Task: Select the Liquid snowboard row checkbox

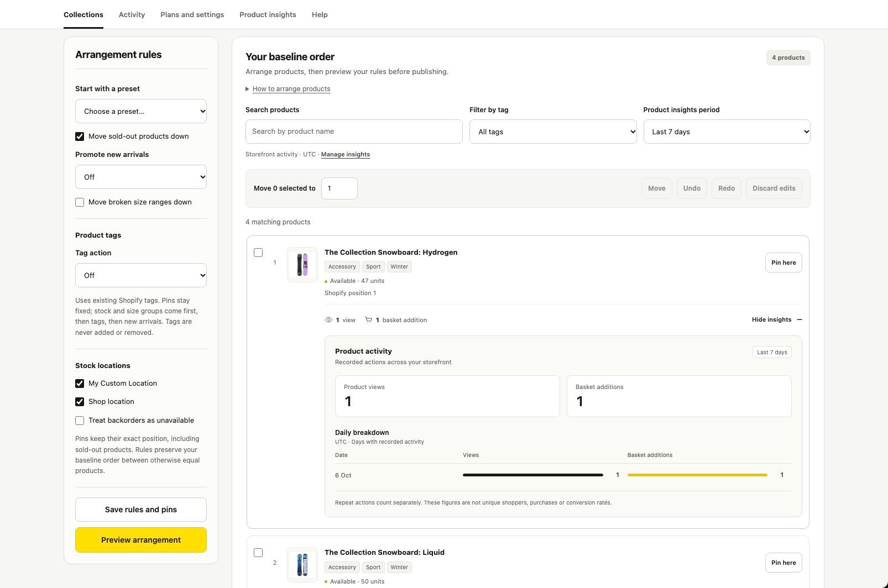Action: (258, 553)
